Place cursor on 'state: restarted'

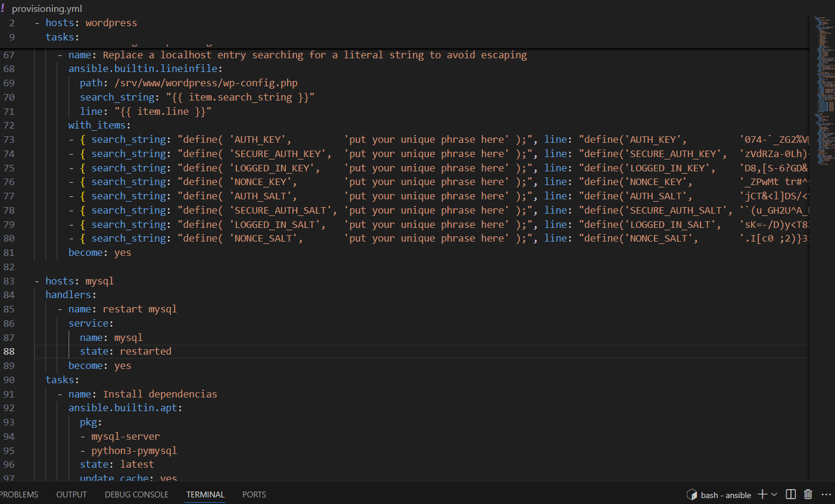(126, 351)
